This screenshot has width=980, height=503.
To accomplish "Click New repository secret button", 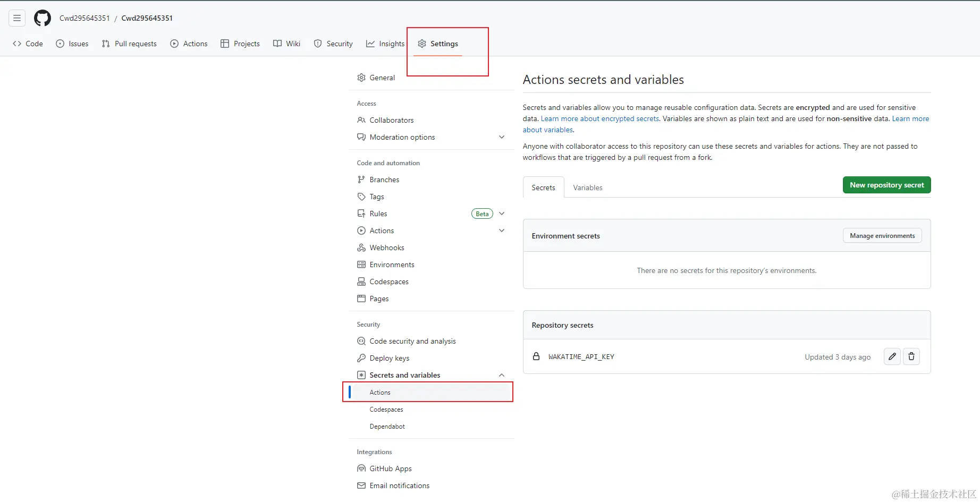I will coord(887,185).
